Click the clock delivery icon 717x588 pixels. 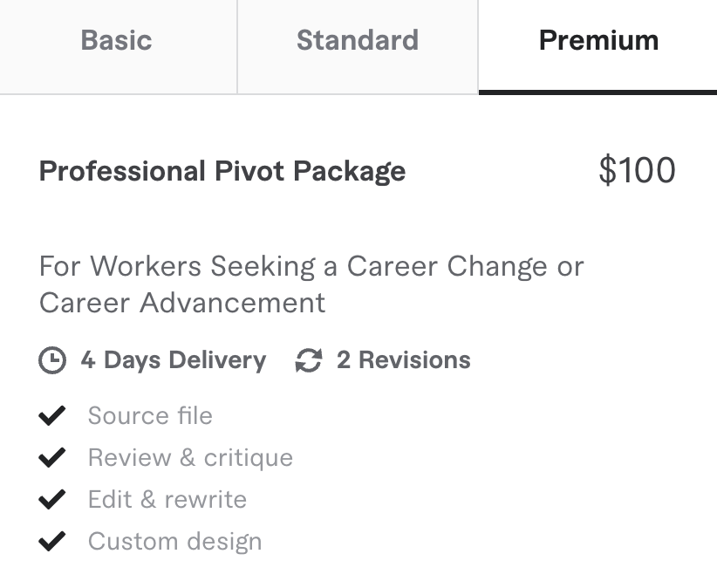coord(52,360)
